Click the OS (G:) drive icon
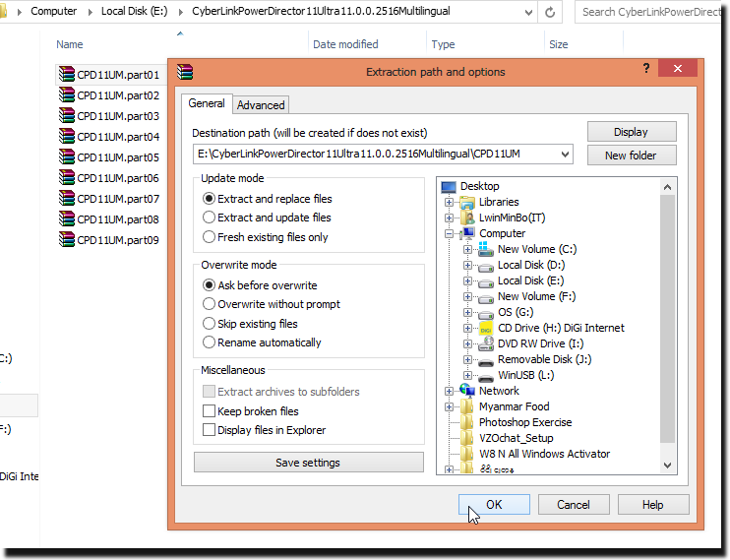The height and width of the screenshot is (560, 730). 486,315
